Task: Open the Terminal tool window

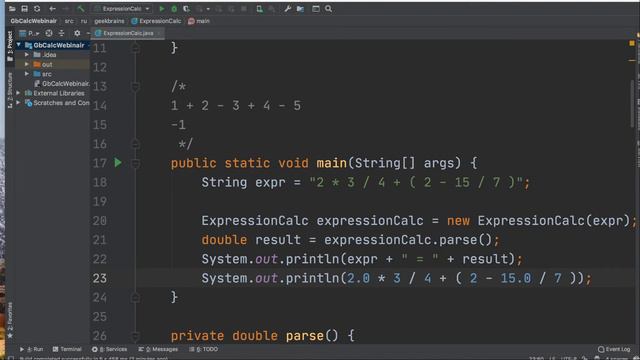Action: click(67, 349)
